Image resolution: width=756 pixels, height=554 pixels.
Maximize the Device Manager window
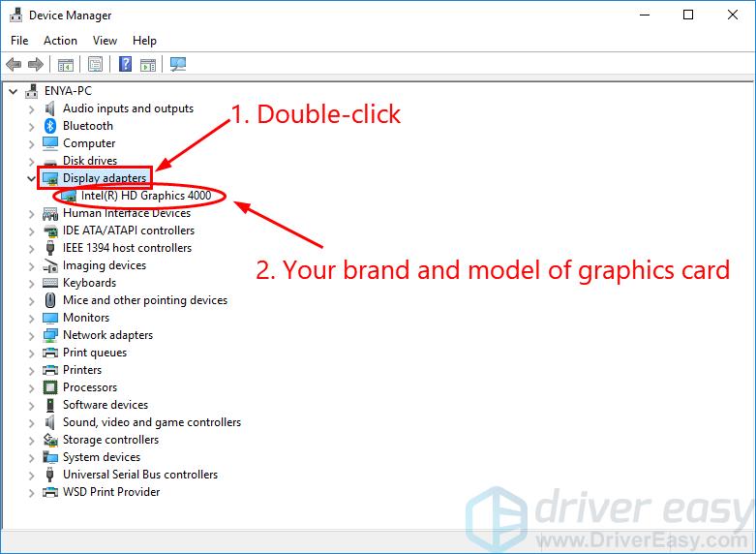[x=688, y=15]
